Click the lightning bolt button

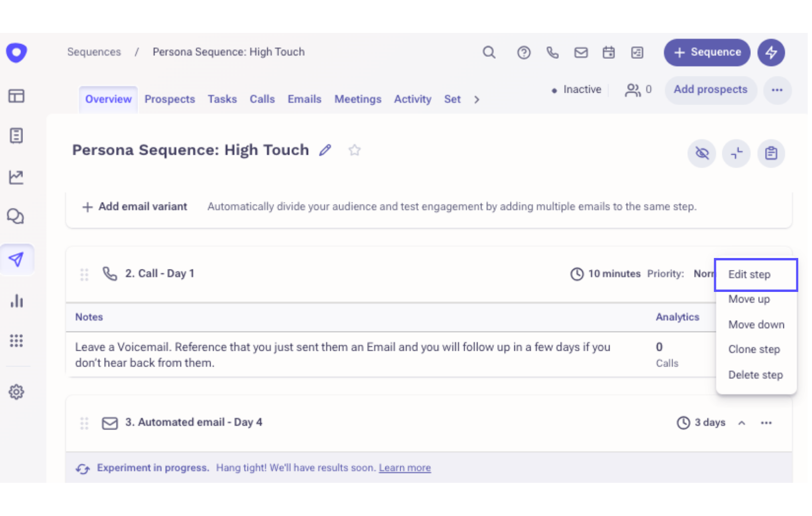click(771, 52)
